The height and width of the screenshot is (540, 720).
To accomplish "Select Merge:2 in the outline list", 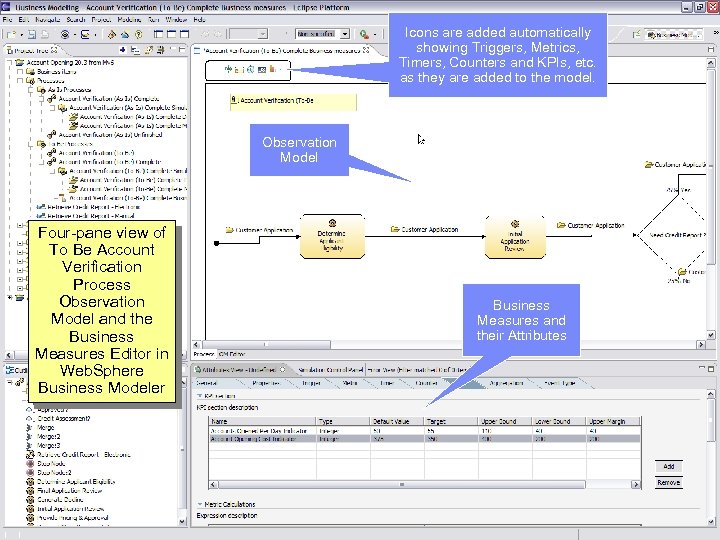I will pyautogui.click(x=49, y=436).
